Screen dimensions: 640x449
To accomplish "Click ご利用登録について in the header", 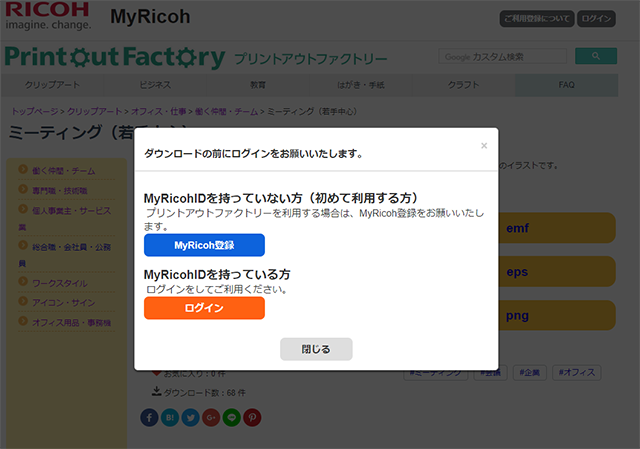I will (x=537, y=18).
